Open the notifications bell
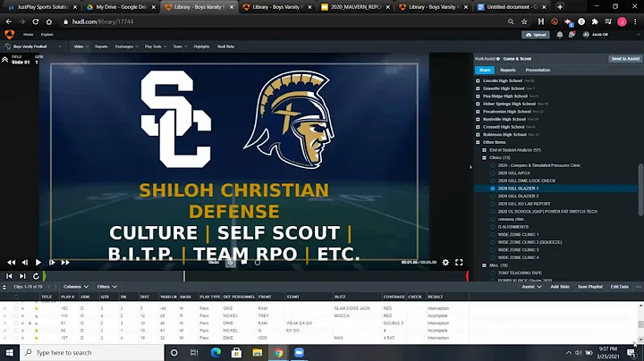The height and width of the screenshot is (361, 644). point(559,35)
